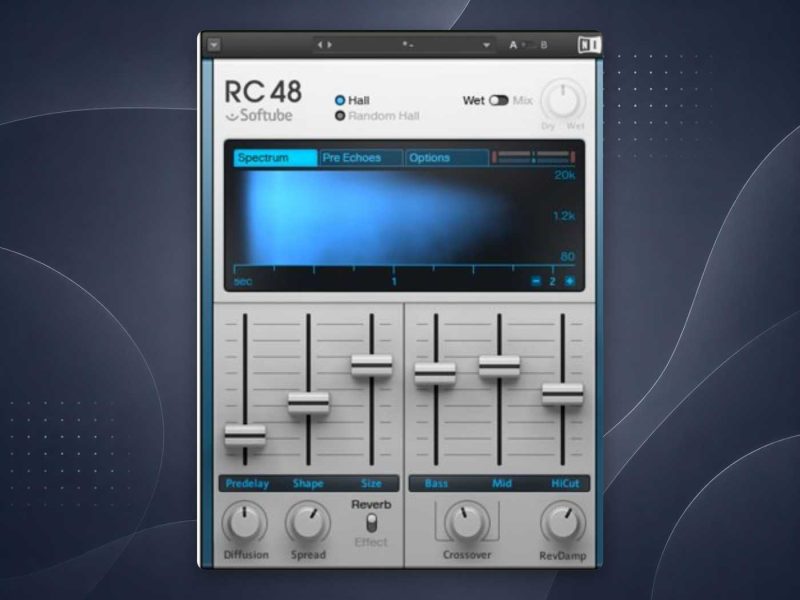The height and width of the screenshot is (600, 800).
Task: Click the Size fader handle
Action: coord(372,366)
